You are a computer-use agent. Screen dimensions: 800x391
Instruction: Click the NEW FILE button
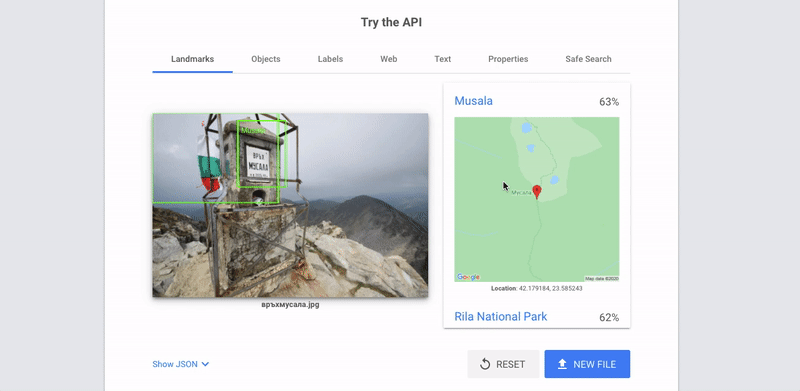tap(587, 364)
